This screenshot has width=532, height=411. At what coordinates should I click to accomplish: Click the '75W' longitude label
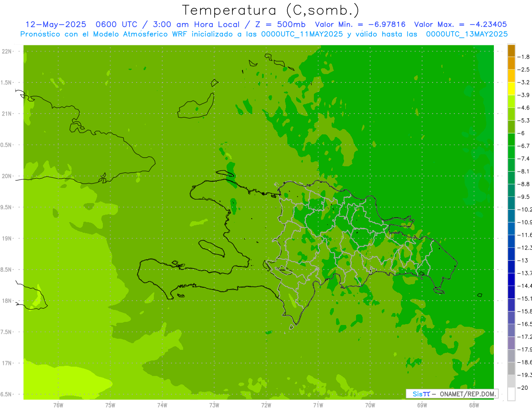[110, 405]
